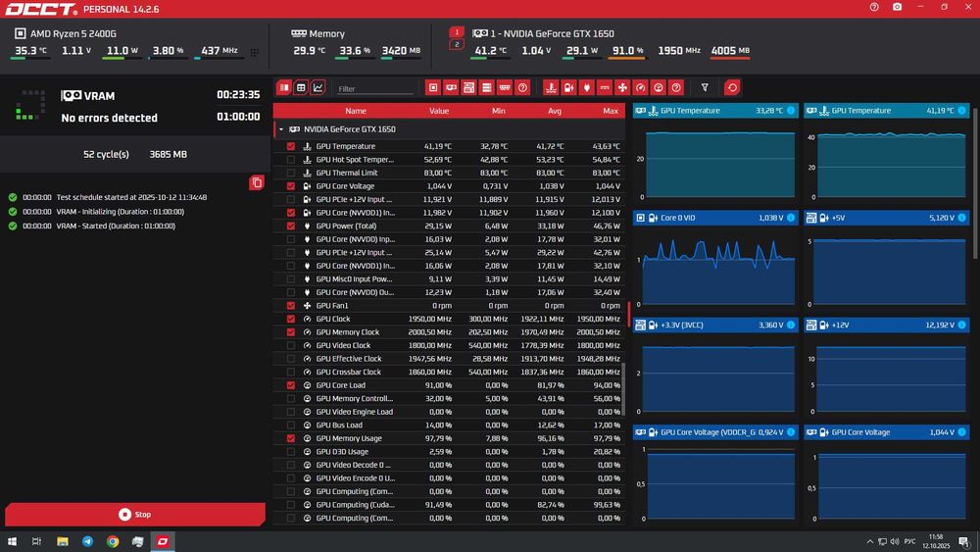The image size is (980, 552).
Task: Open File Explorer from the taskbar
Action: (x=63, y=541)
